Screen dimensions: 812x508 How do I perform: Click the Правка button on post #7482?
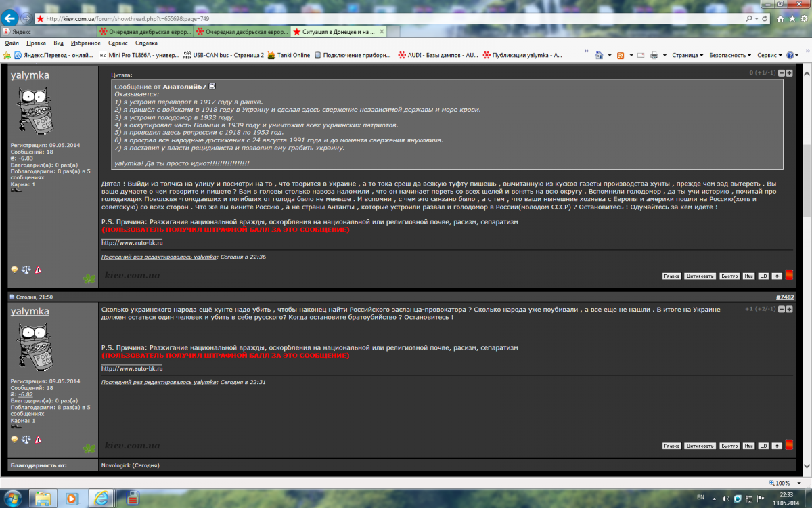point(671,446)
